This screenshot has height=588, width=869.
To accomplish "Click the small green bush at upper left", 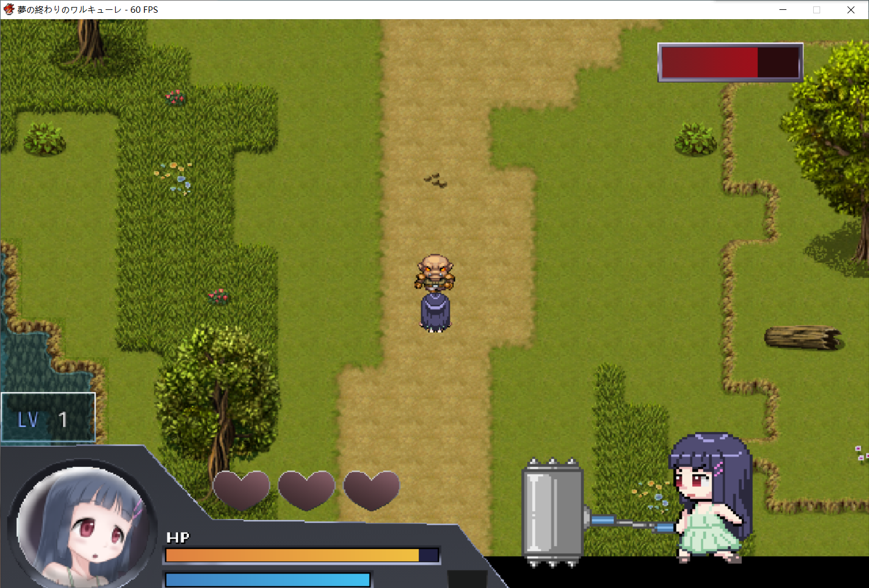I will (45, 140).
